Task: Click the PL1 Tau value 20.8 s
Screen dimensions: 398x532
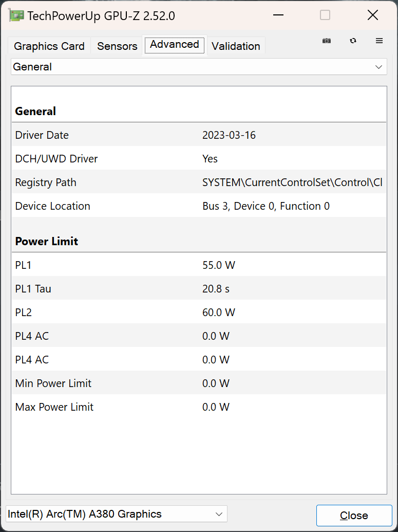Action: click(x=216, y=289)
